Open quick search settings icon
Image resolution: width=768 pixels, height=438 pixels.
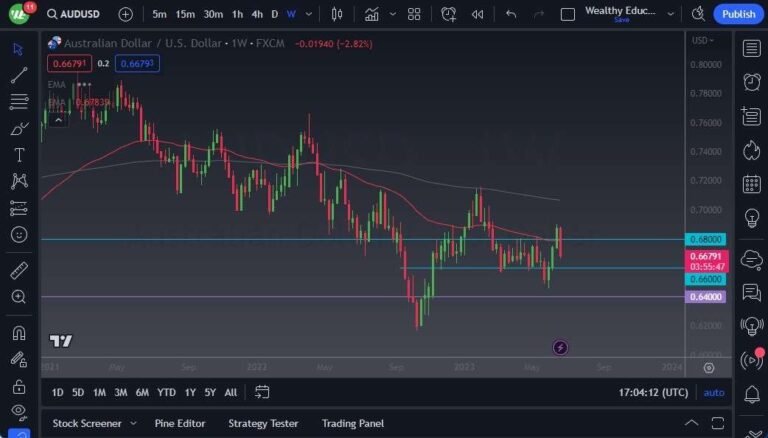(x=698, y=14)
